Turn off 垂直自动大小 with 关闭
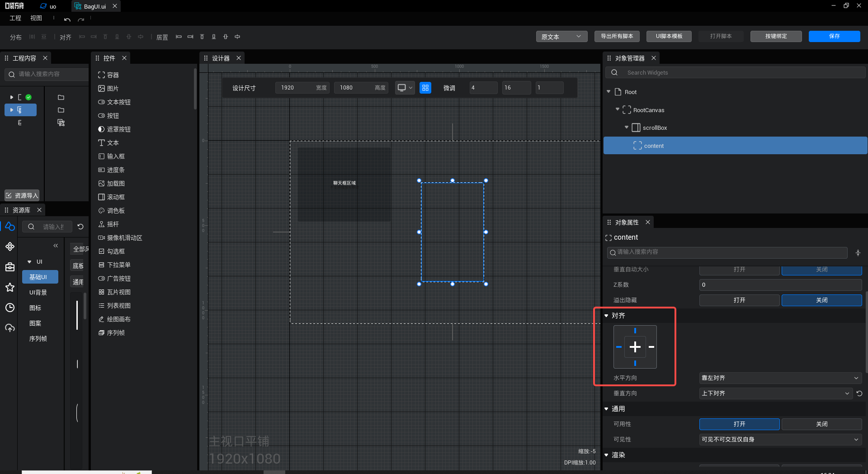 [x=821, y=270]
